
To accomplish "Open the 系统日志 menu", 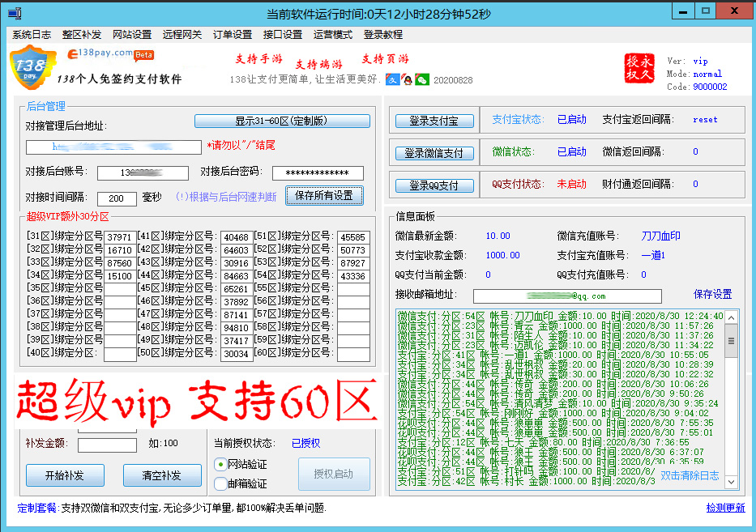I will tap(32, 35).
